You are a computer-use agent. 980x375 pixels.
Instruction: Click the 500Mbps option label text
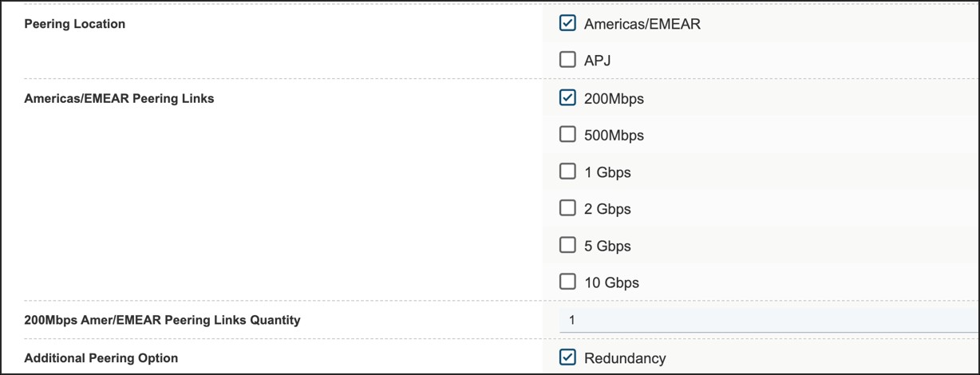click(x=614, y=136)
